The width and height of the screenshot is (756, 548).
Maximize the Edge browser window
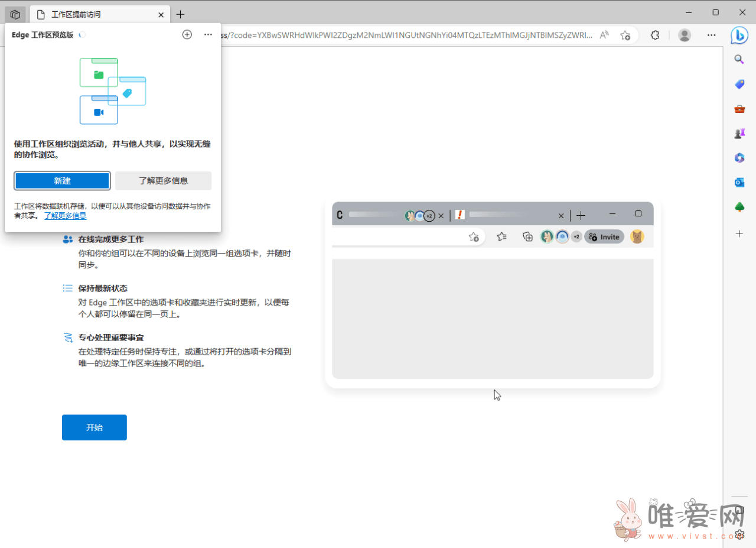tap(716, 12)
